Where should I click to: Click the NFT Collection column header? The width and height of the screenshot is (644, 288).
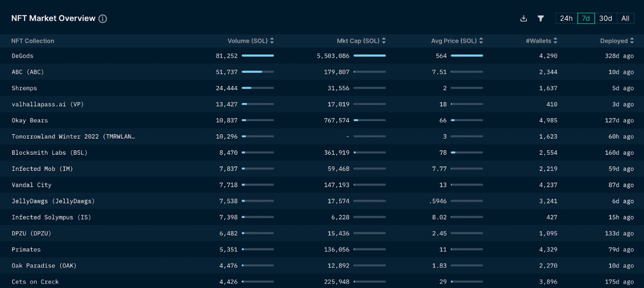point(32,41)
